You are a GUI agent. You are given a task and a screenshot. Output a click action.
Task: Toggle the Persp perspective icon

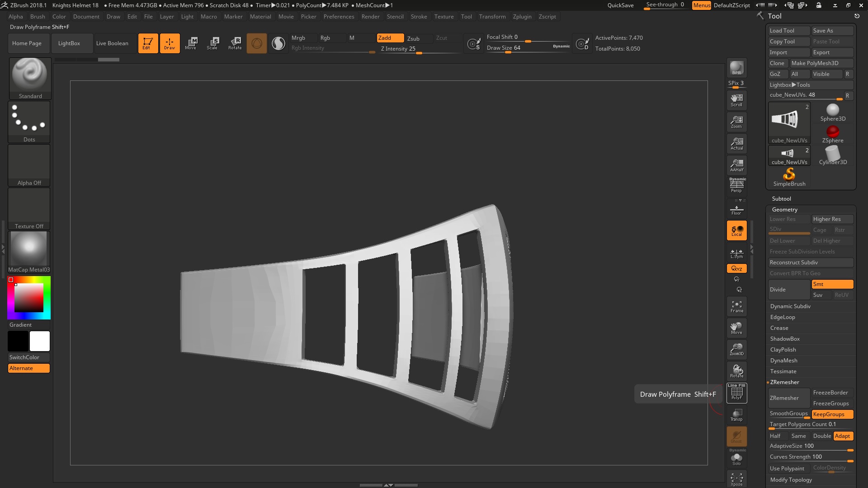[x=736, y=185]
